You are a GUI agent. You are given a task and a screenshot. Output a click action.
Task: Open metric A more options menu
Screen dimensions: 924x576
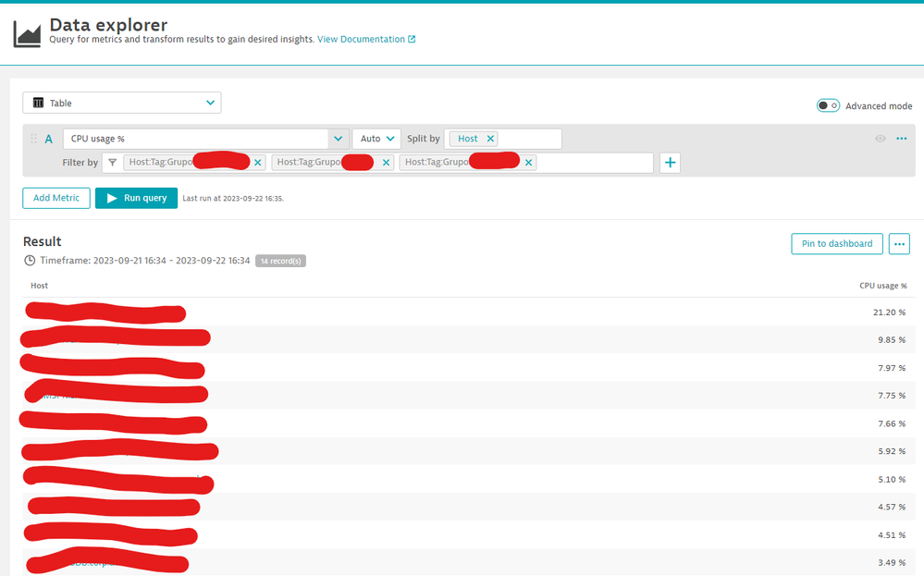[x=902, y=139]
